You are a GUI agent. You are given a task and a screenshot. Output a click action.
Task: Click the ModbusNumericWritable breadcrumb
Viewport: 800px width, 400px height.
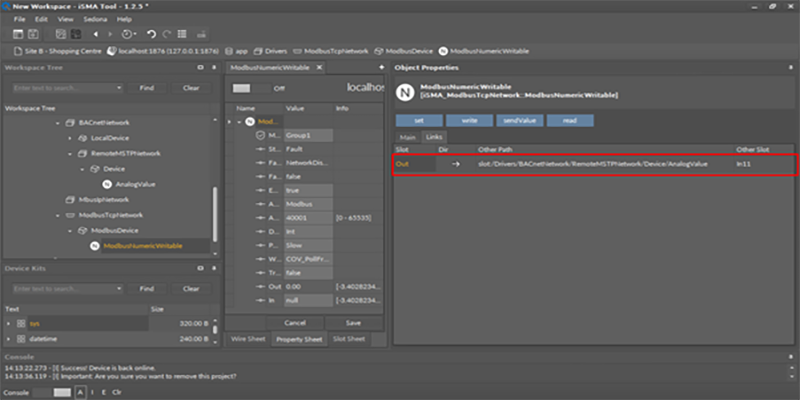484,51
